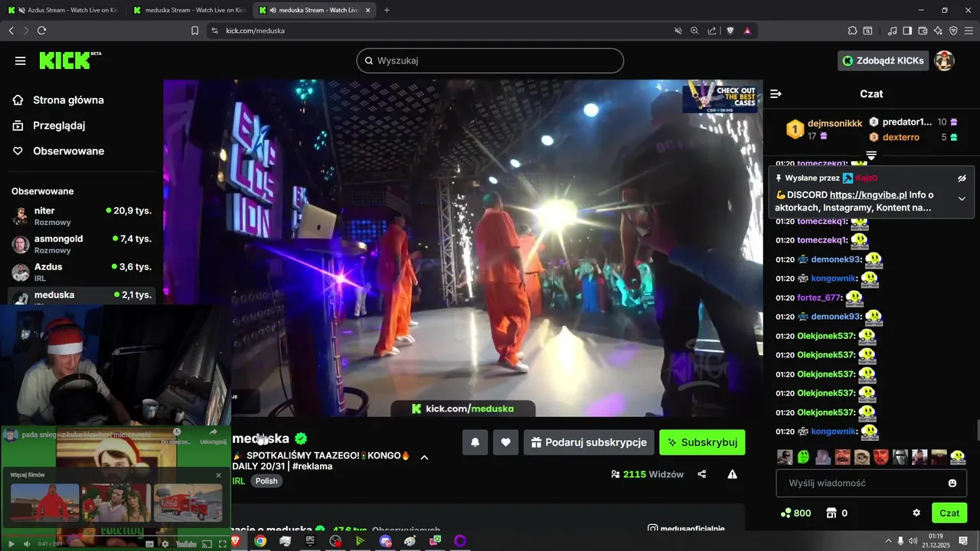The width and height of the screenshot is (980, 551).
Task: Open zoom control in address bar
Action: [x=694, y=31]
